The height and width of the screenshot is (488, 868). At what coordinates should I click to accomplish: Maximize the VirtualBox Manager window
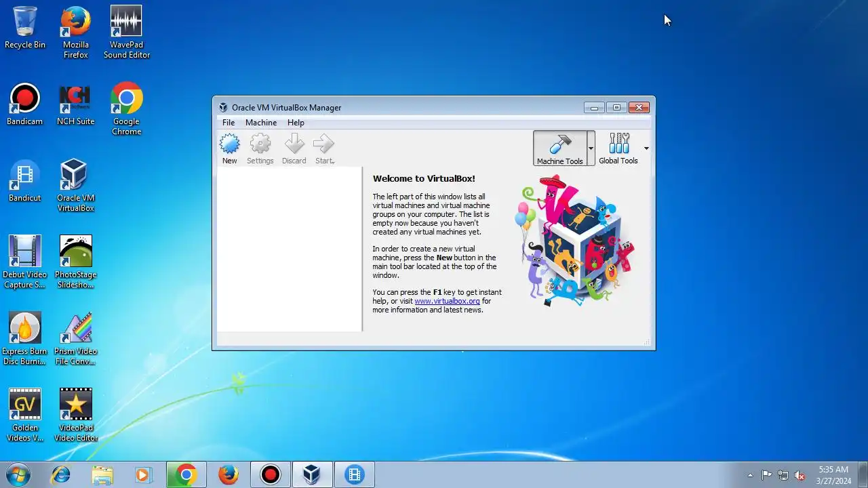[616, 107]
